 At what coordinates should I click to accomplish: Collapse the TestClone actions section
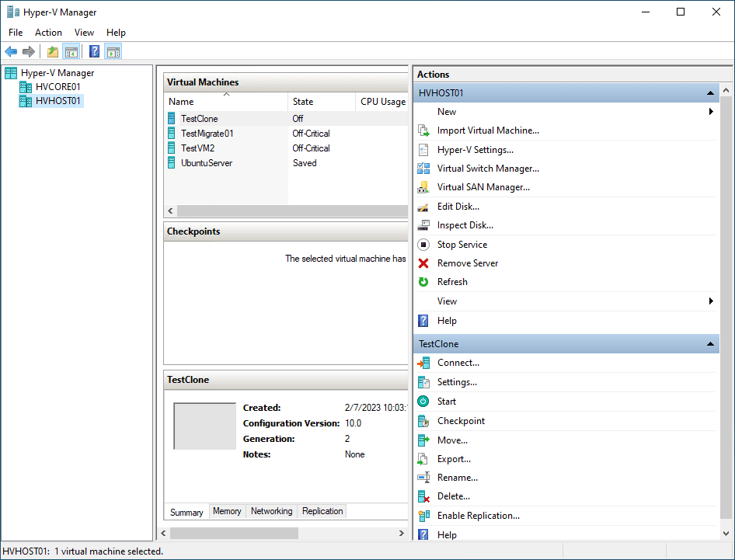710,344
